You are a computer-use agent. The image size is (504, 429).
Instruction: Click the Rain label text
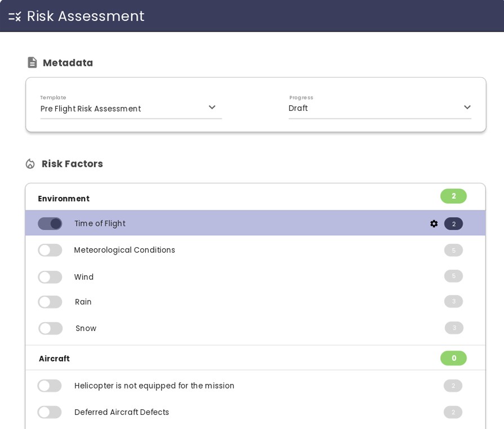(83, 302)
